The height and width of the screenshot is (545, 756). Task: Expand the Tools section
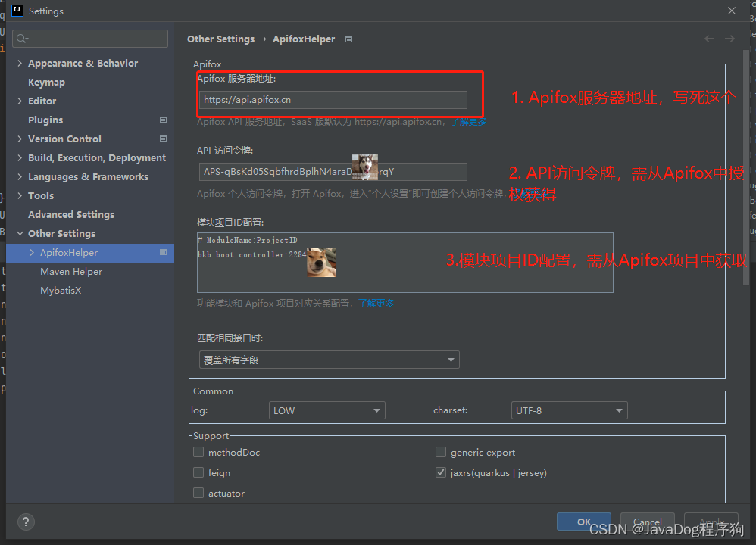(20, 195)
